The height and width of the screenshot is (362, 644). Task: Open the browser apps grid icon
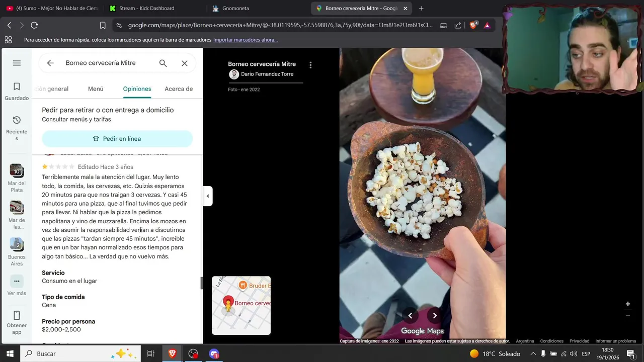click(x=8, y=40)
